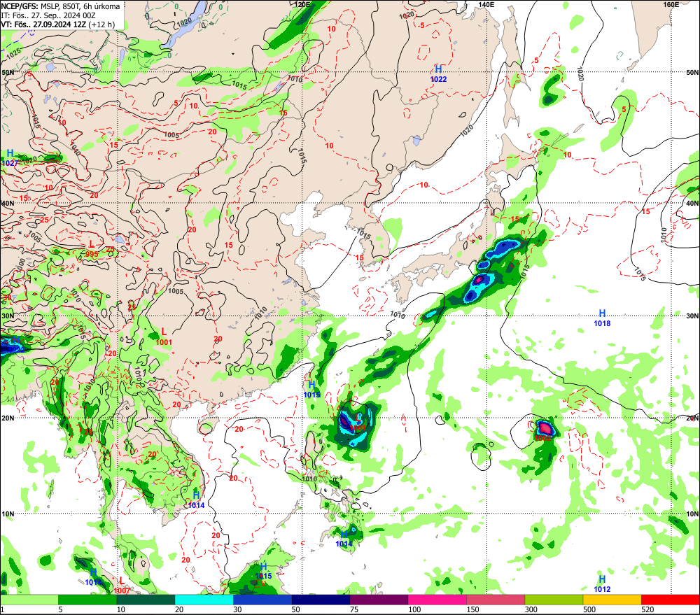Click the L 1001 low over inland China
Screen dimensions: 700x615
[164, 337]
